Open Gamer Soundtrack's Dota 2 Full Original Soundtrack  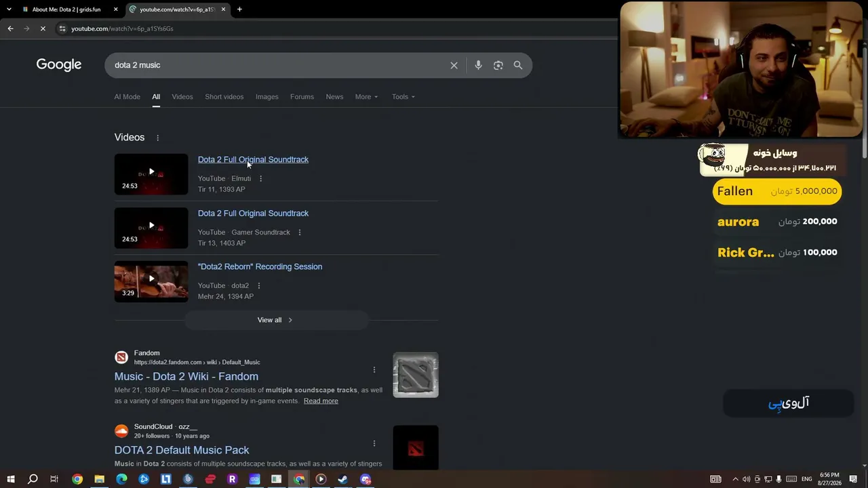tap(253, 213)
